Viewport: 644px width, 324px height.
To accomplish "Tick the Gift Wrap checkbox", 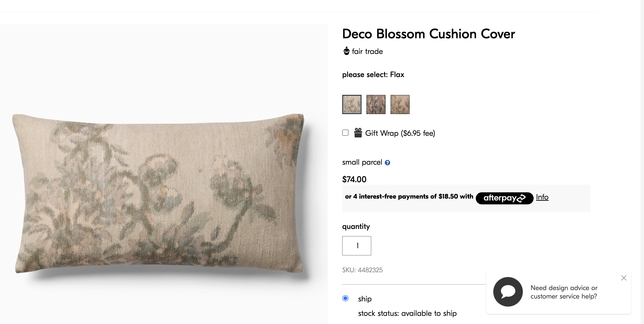I will (345, 133).
